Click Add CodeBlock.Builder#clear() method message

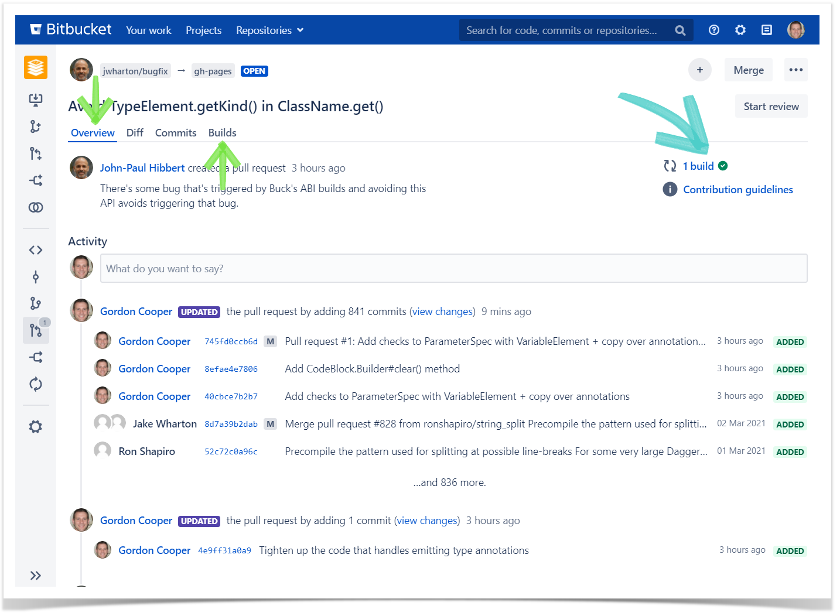(372, 369)
